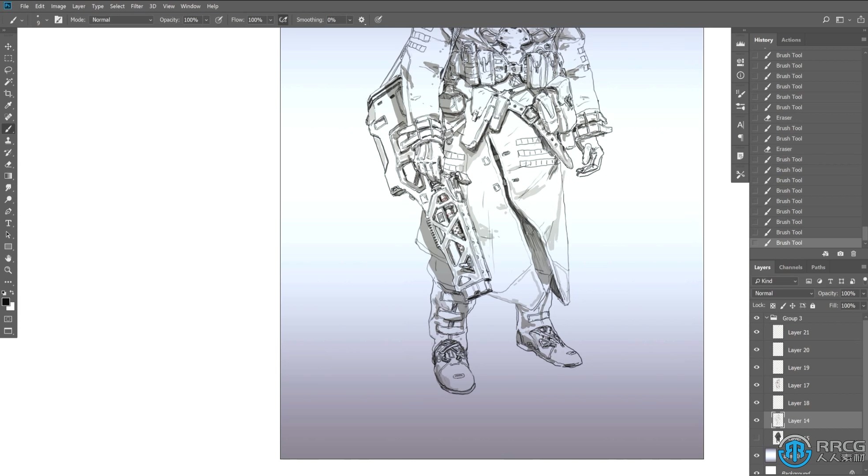Switch to the Paths tab
The height and width of the screenshot is (476, 868).
(x=818, y=267)
